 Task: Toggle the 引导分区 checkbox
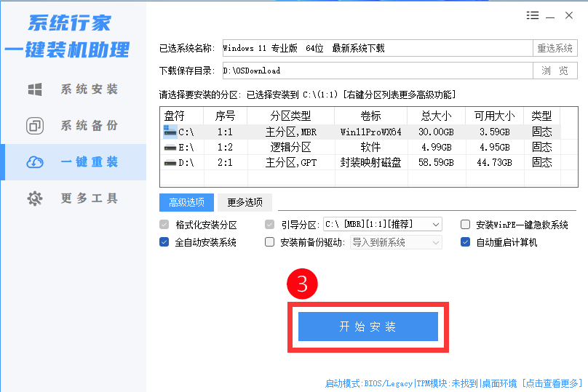(270, 225)
